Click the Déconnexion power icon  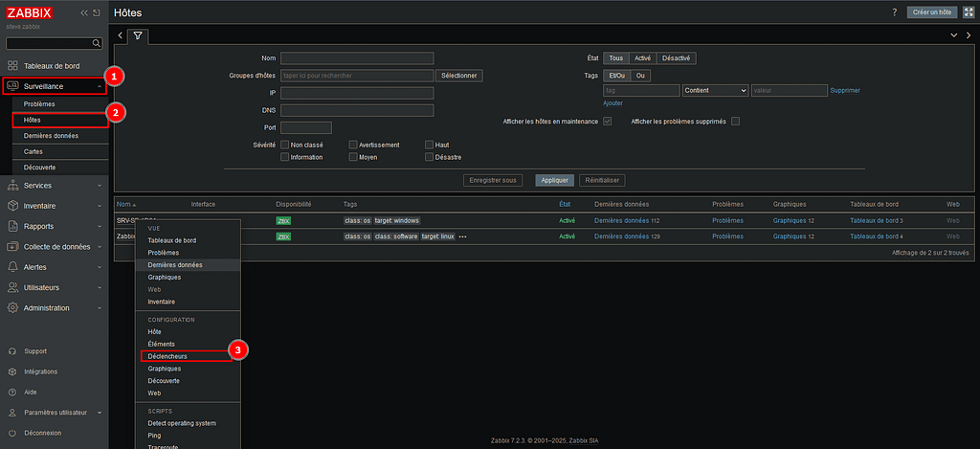[12, 433]
